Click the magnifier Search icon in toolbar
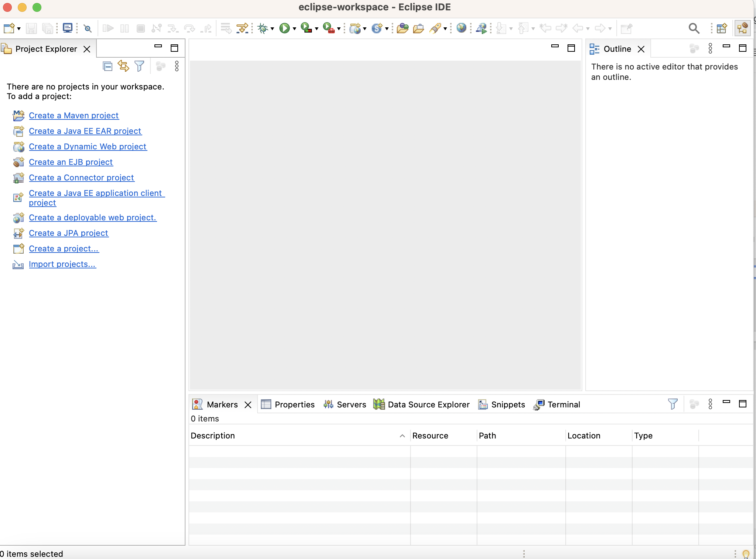 pos(694,28)
